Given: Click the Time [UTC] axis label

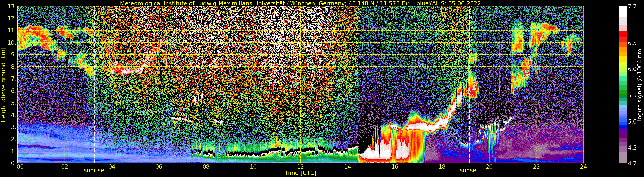Looking at the screenshot, I should pos(300,173).
